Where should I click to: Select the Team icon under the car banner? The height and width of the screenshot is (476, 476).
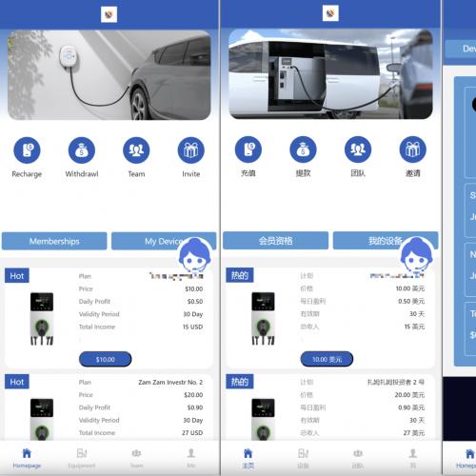(x=136, y=150)
